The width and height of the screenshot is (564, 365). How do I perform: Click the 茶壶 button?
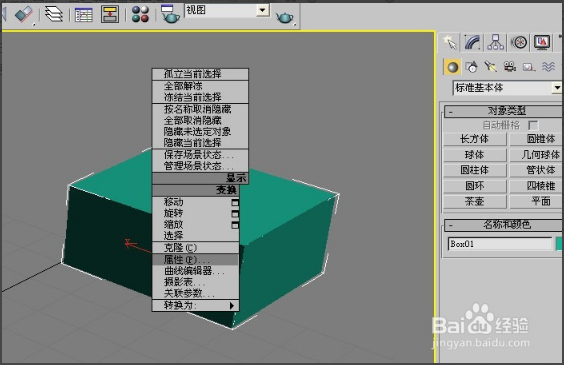pos(475,201)
